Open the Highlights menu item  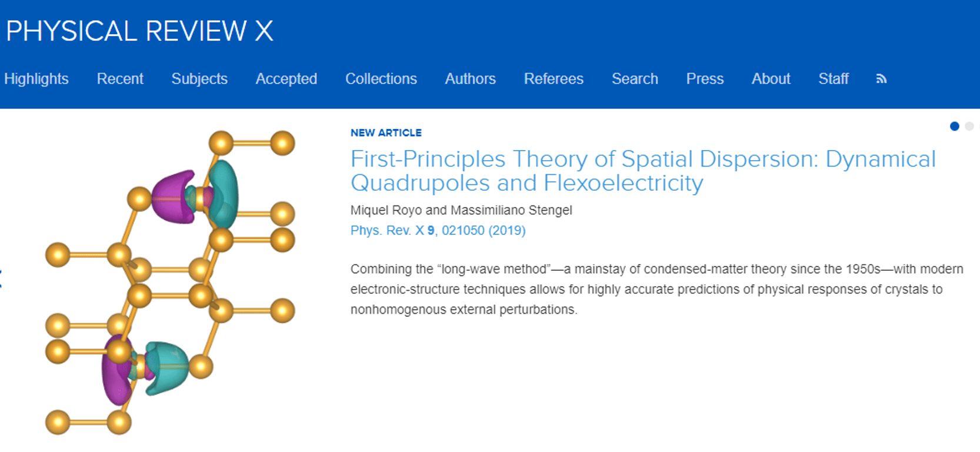pyautogui.click(x=36, y=79)
